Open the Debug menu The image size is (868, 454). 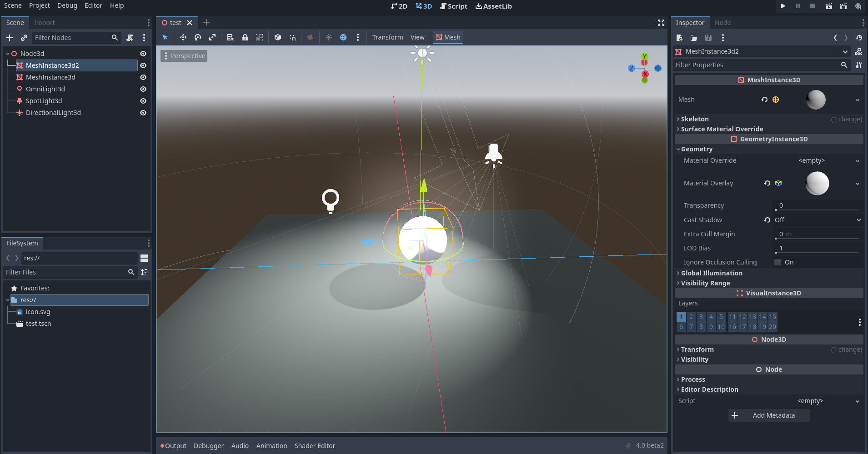[67, 5]
